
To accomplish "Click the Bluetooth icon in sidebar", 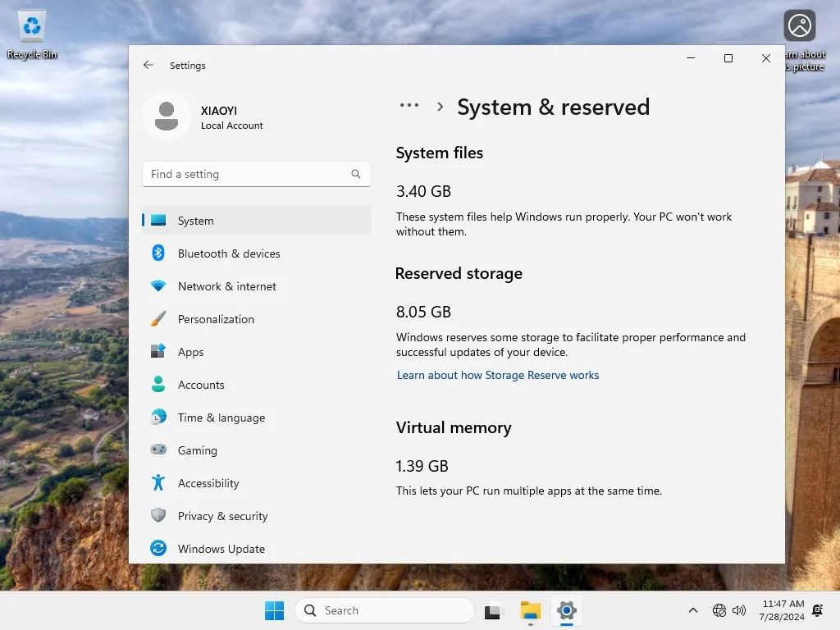I will [158, 253].
